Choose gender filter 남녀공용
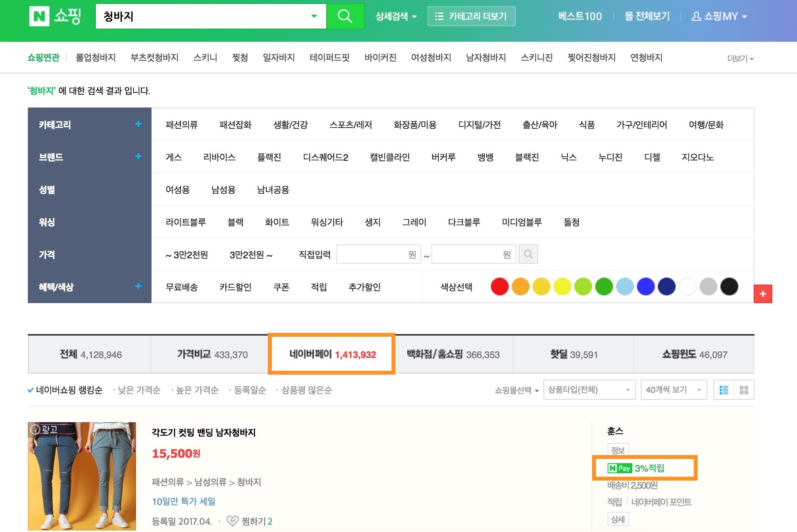Viewport: 797px width, 532px height. coord(273,189)
